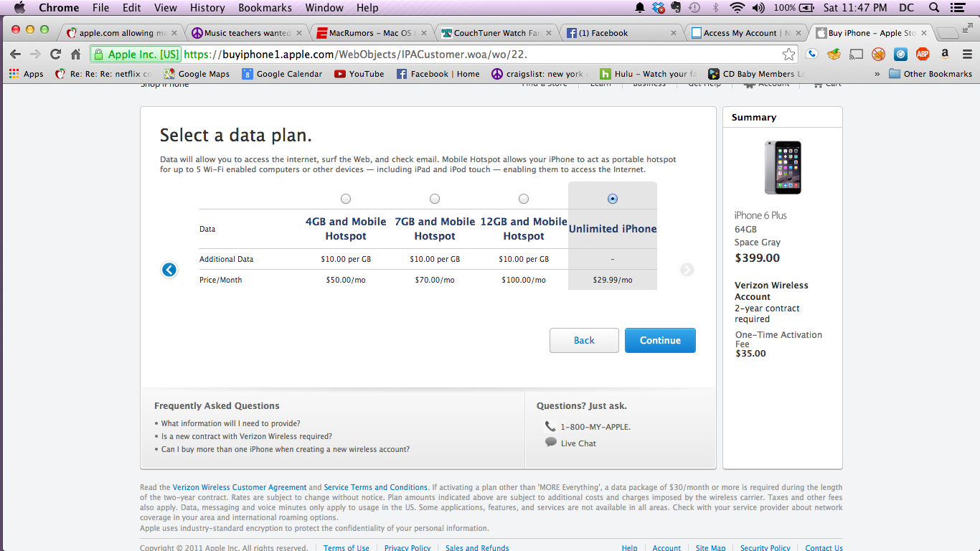Open 'Is a new contract with Verizon' FAQ
The width and height of the screenshot is (980, 551).
pos(246,436)
